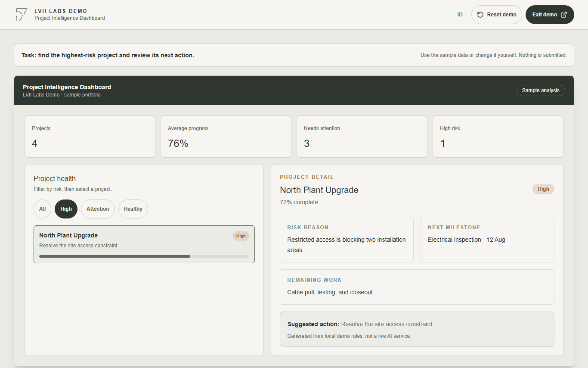588x368 pixels.
Task: Click the Project health heading
Action: [x=55, y=178]
